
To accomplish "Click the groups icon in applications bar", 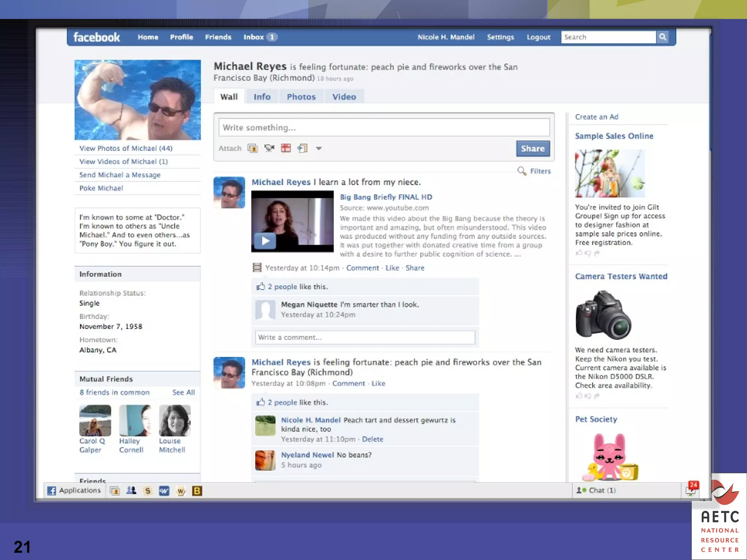I will [x=131, y=491].
